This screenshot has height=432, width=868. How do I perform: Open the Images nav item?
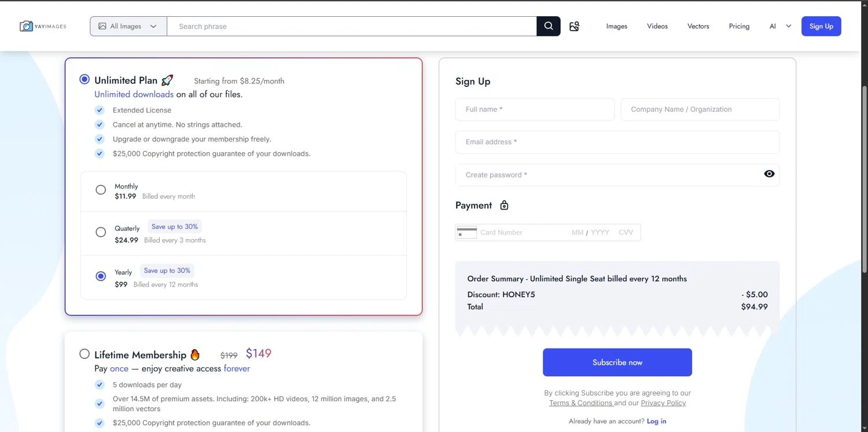617,26
